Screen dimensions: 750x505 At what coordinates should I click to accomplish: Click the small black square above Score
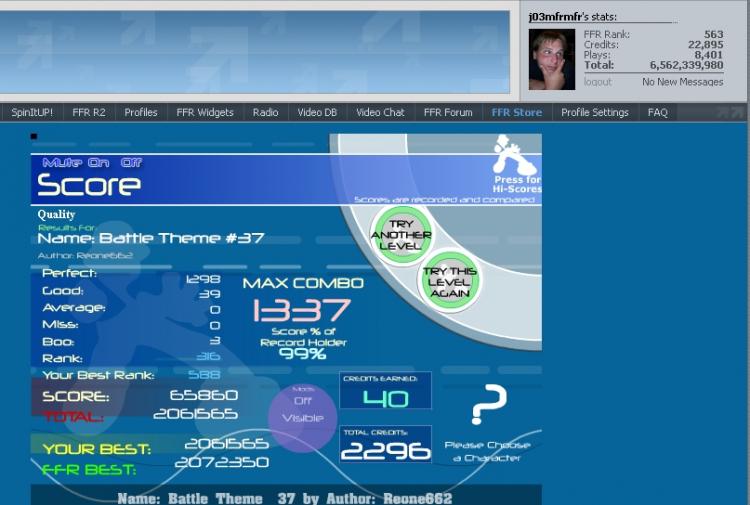[33, 136]
